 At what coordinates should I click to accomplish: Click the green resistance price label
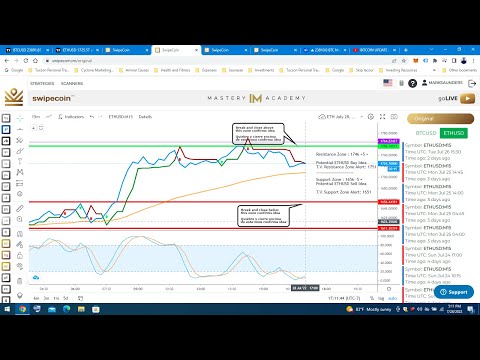tap(388, 146)
